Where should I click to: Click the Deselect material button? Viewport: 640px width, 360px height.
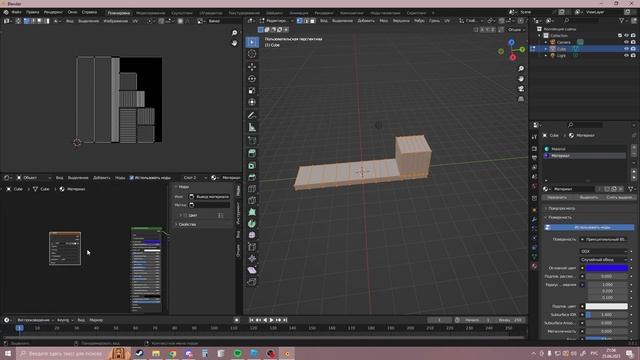(620, 198)
